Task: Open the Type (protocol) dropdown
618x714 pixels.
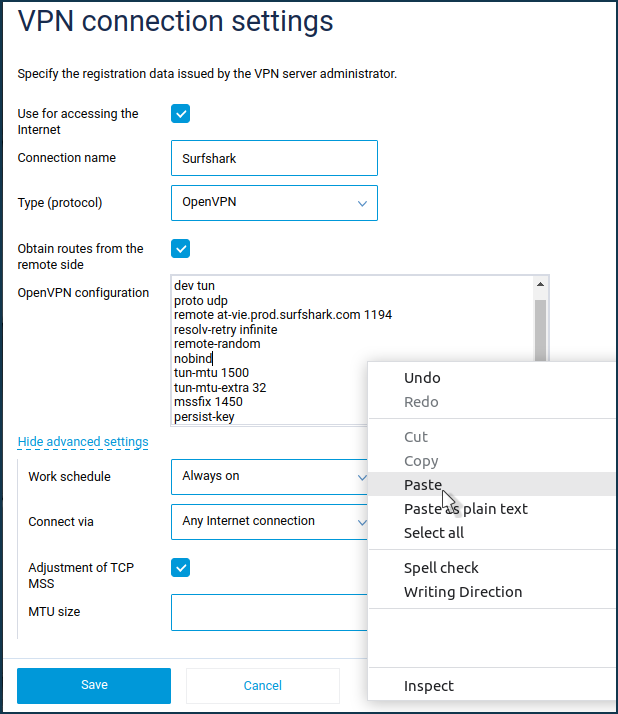Action: (274, 202)
